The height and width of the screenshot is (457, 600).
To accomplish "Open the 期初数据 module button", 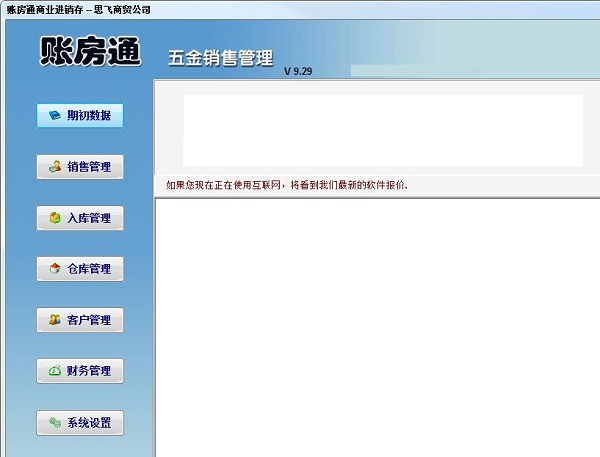I will pos(80,115).
